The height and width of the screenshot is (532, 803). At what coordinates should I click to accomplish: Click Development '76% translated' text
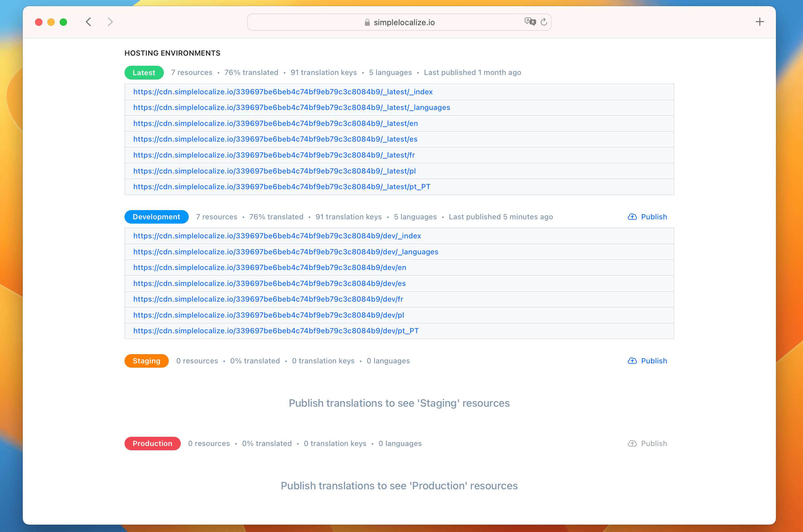276,217
